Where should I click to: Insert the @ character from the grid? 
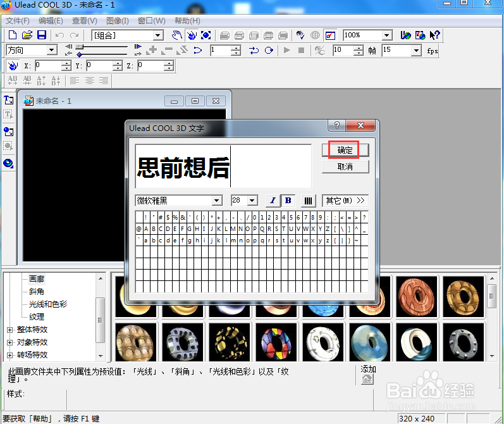pyautogui.click(x=139, y=229)
